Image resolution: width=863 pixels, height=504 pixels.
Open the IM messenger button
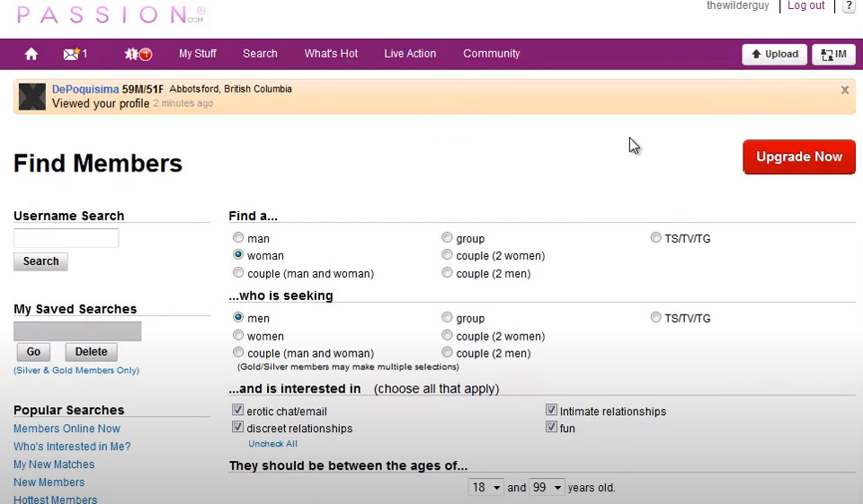click(833, 54)
